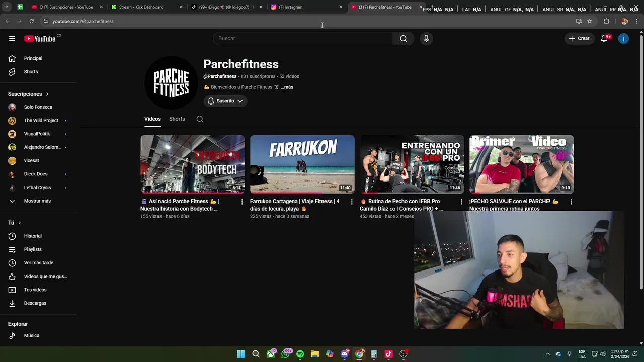
Task: Open File Explorer from the taskbar
Action: click(315, 354)
